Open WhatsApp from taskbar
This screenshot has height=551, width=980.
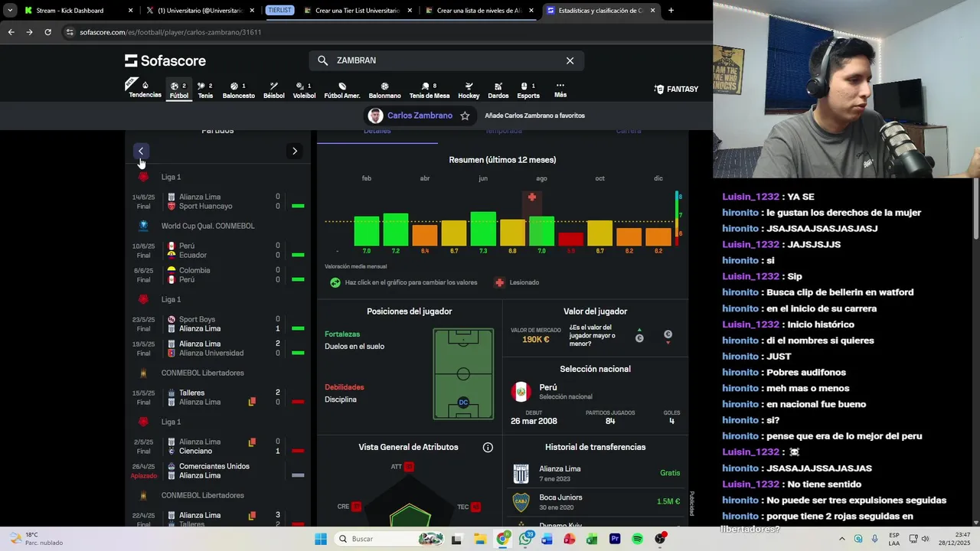click(525, 539)
